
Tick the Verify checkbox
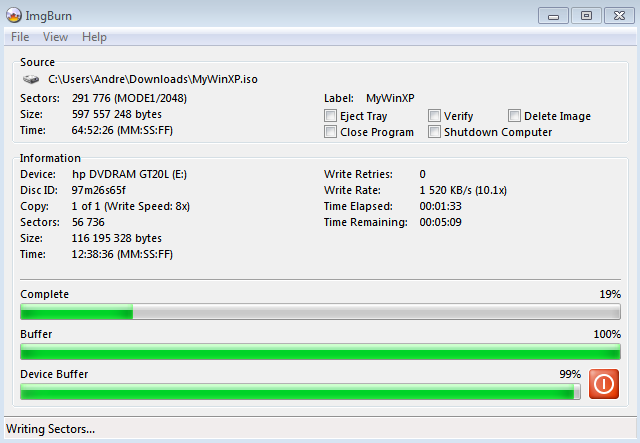[x=435, y=116]
